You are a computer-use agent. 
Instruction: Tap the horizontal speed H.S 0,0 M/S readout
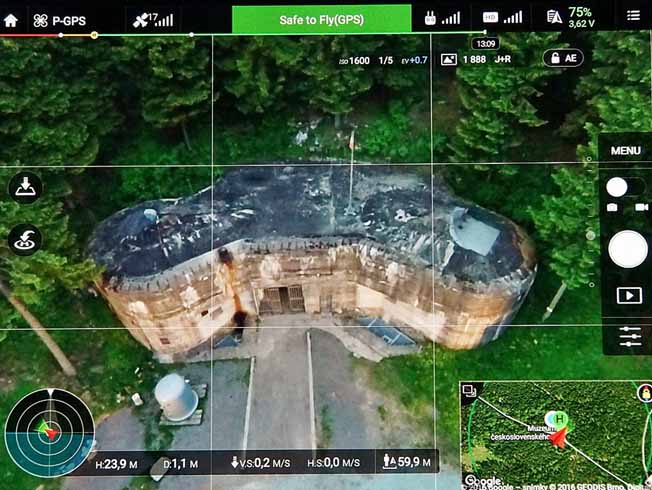pyautogui.click(x=333, y=463)
